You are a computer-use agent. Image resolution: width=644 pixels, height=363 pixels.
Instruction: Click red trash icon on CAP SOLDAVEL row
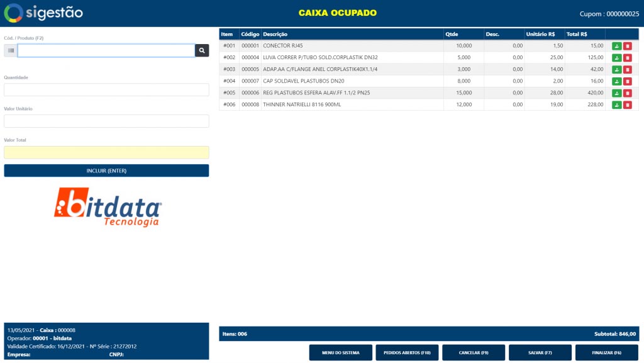627,81
